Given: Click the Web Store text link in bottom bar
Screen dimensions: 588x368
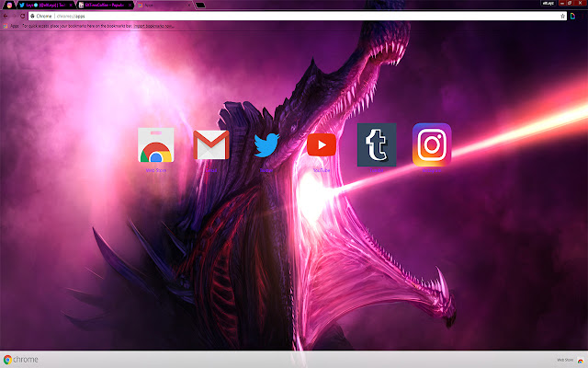Looking at the screenshot, I should tap(565, 360).
